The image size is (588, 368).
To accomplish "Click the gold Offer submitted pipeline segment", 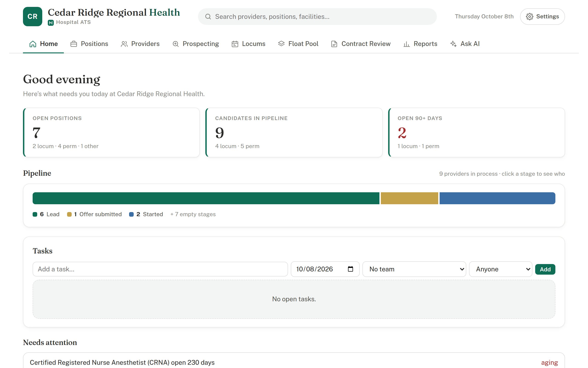I will tap(409, 198).
